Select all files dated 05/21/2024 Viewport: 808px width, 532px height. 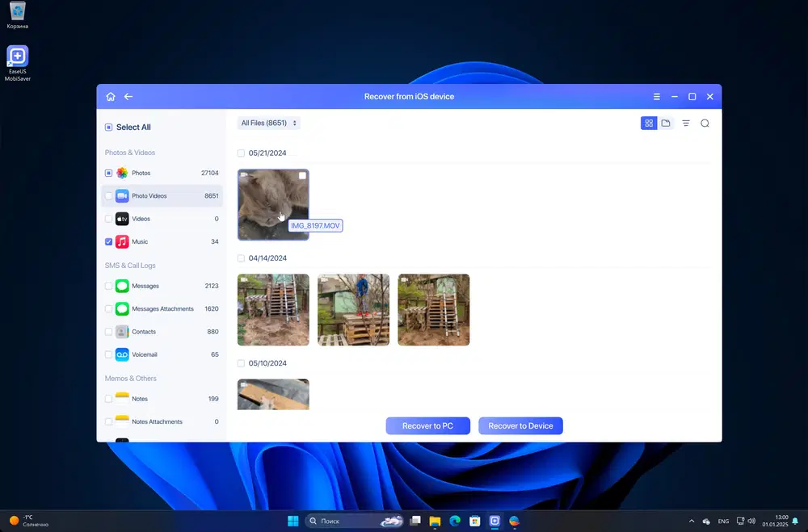[x=241, y=153]
